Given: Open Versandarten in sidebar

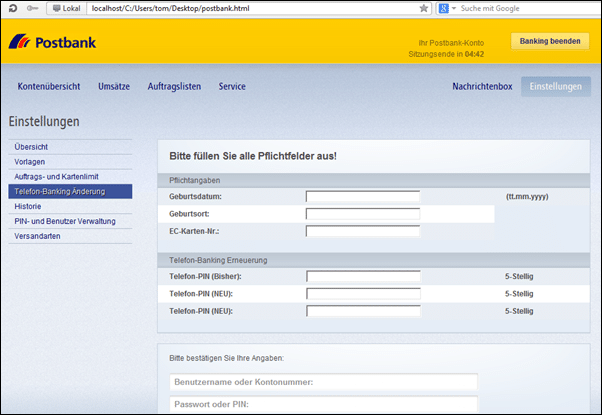Looking at the screenshot, I should coord(70,236).
